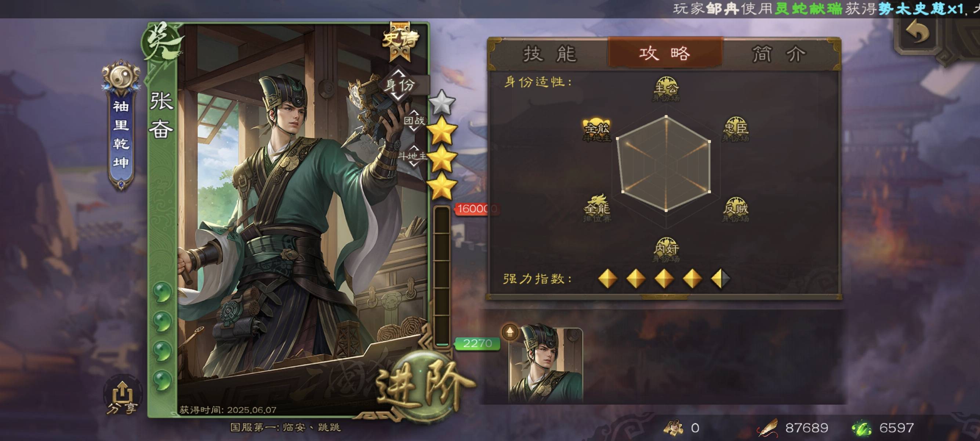Tap the 分享 share icon

(122, 397)
